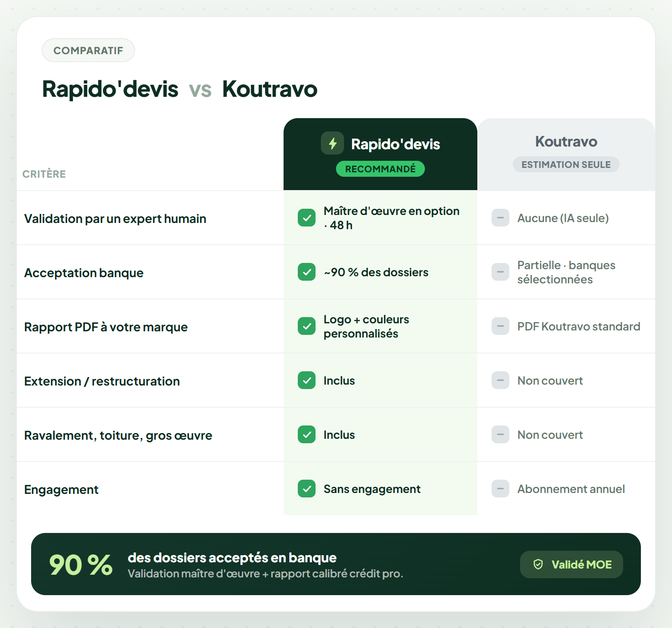Click the vs separator in the title
Image resolution: width=672 pixels, height=628 pixels.
click(200, 90)
